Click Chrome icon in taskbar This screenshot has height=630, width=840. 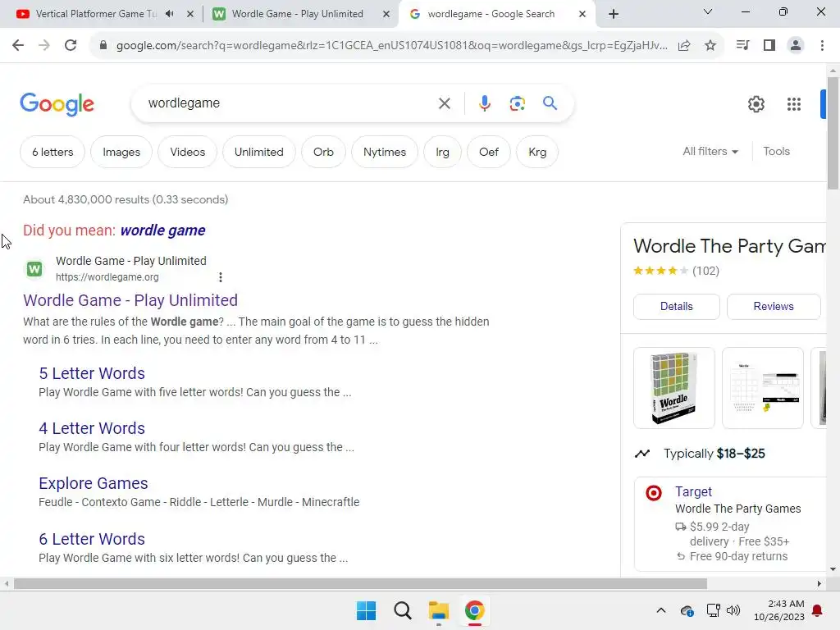(x=475, y=610)
